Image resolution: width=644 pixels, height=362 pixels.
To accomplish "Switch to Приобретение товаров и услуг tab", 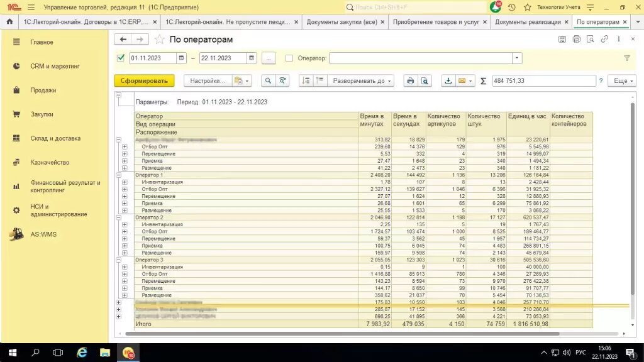I will click(436, 22).
